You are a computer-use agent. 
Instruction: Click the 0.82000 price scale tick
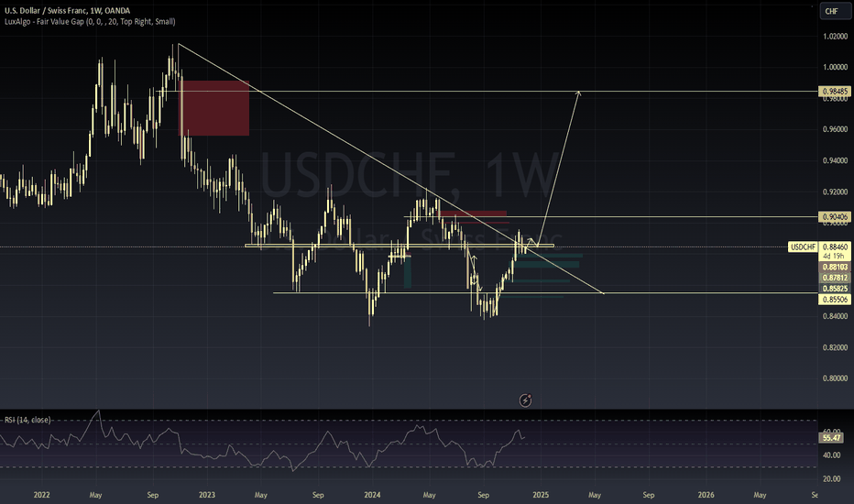pos(836,347)
